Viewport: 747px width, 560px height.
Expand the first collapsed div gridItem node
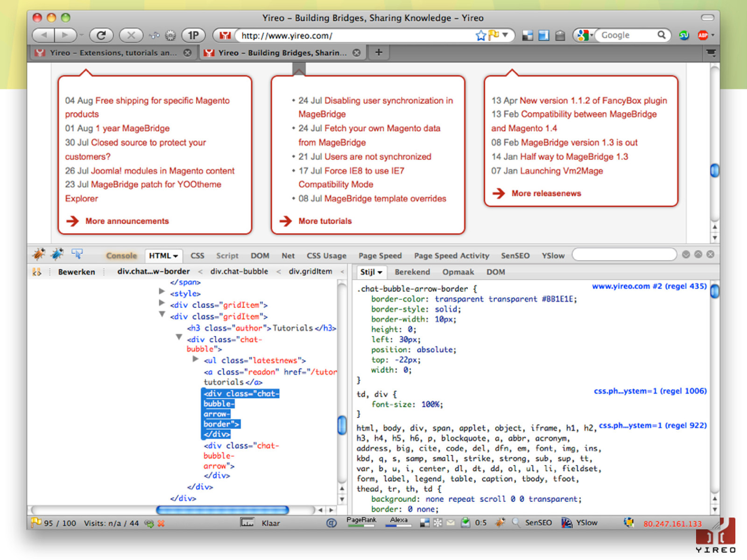coord(162,303)
